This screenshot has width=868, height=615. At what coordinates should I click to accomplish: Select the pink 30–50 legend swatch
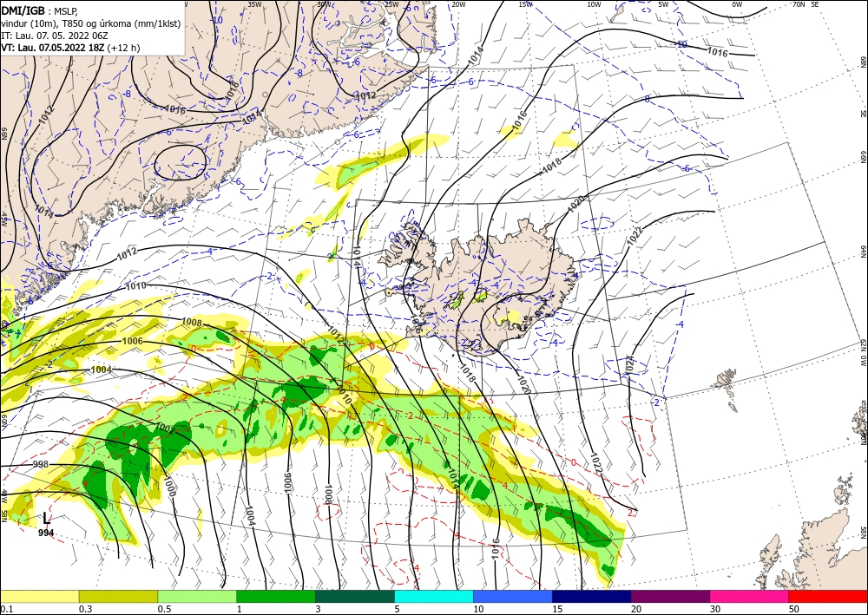coord(750,596)
